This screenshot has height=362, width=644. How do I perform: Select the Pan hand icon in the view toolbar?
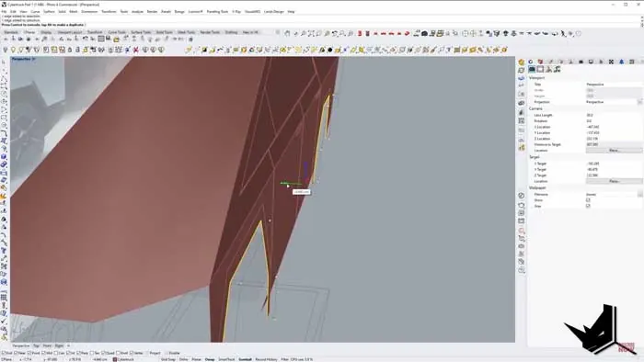pos(287,34)
